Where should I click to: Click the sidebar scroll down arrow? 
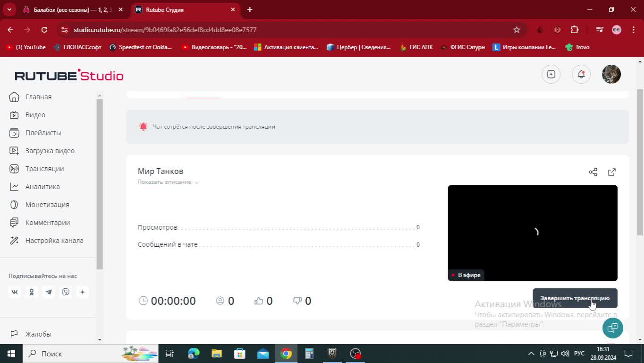pos(100,339)
